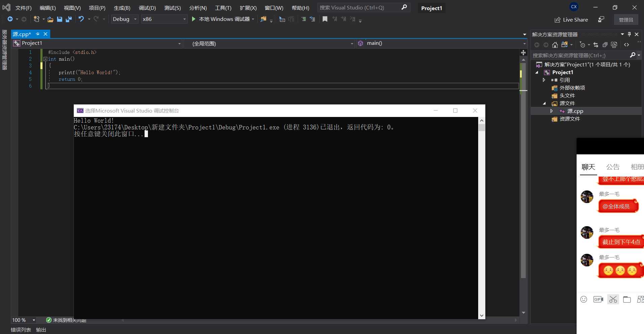This screenshot has height=334, width=644.
Task: Open the 调试(D) debug menu
Action: click(147, 8)
